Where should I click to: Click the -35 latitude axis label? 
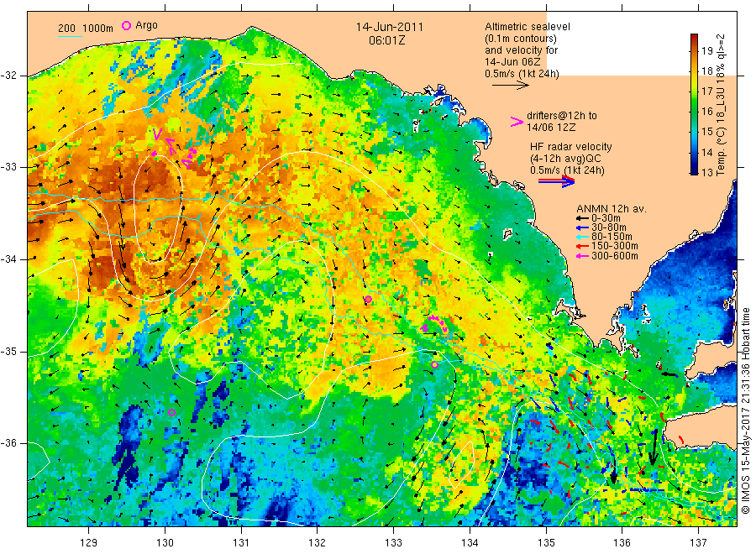(x=9, y=351)
